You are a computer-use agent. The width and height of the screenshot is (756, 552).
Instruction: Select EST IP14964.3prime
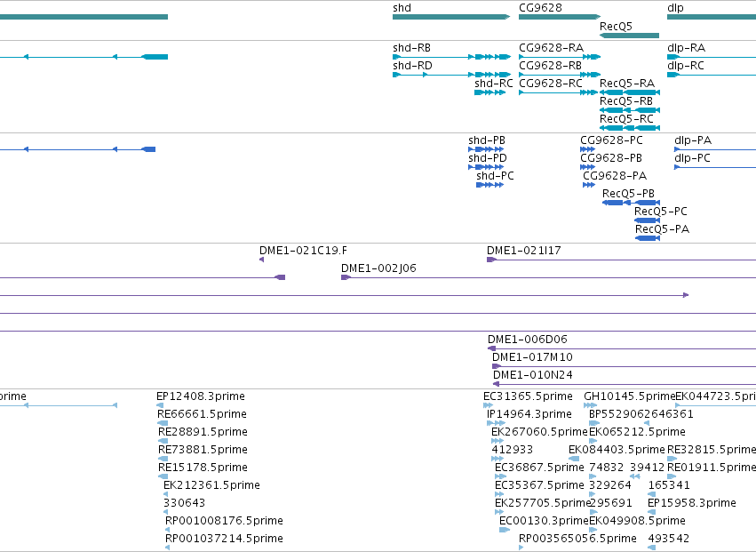(496, 423)
